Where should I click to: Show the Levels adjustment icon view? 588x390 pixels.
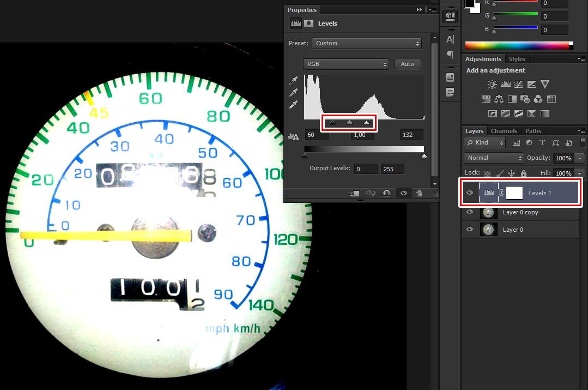tap(296, 23)
